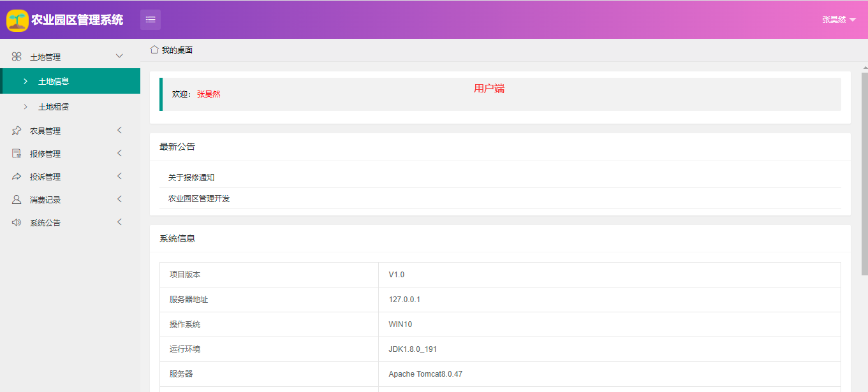Click user name 张昊然 in header
The width and height of the screenshot is (868, 392).
pos(834,20)
